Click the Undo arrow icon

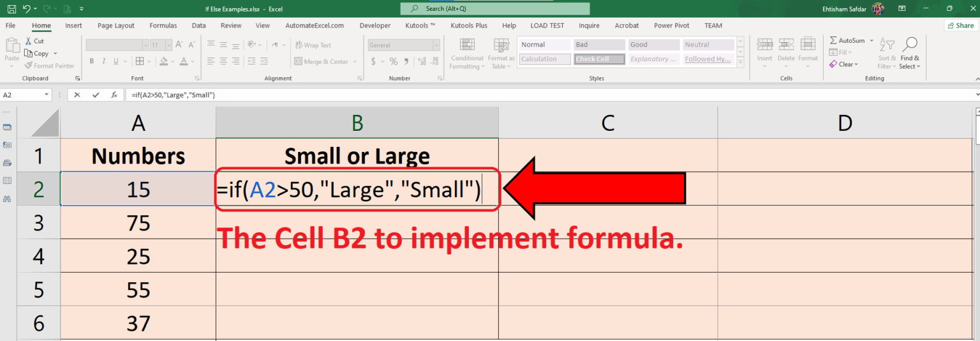(x=26, y=10)
